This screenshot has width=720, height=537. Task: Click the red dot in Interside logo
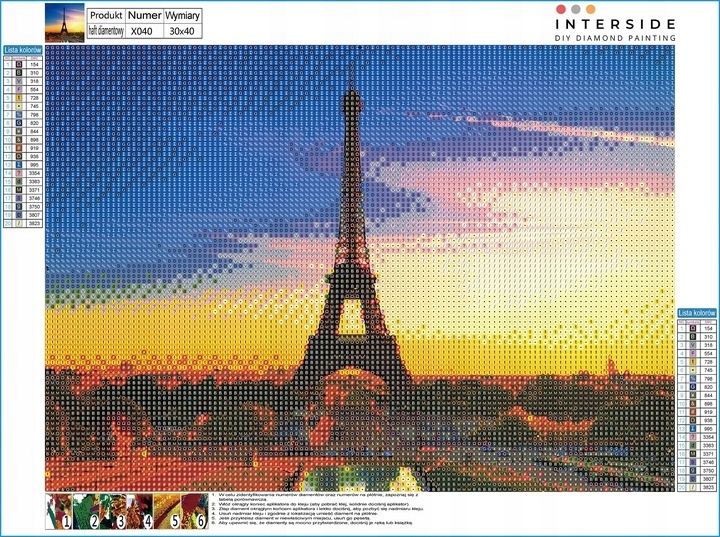pos(561,9)
